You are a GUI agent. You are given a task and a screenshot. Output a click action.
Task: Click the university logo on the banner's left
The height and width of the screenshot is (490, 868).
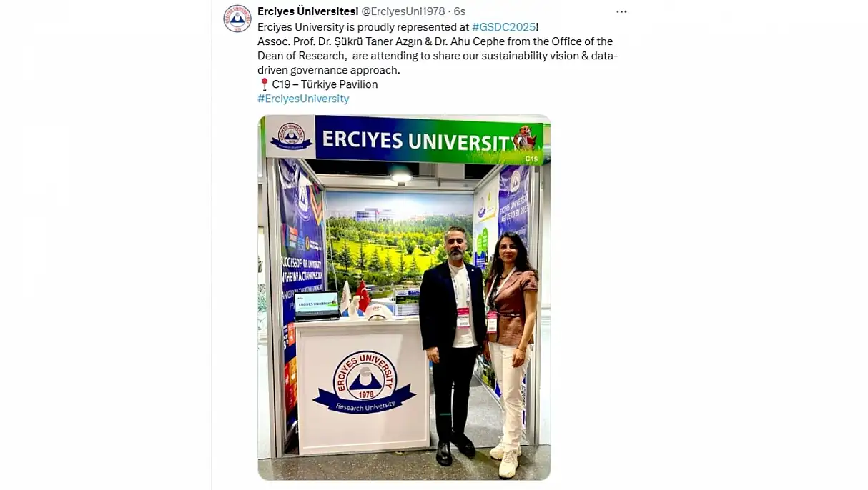[x=290, y=136]
